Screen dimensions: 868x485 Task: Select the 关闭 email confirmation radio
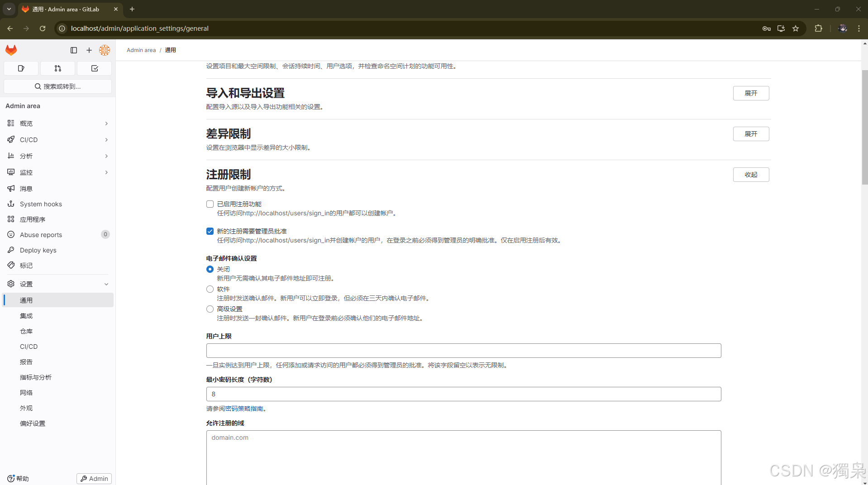click(210, 269)
